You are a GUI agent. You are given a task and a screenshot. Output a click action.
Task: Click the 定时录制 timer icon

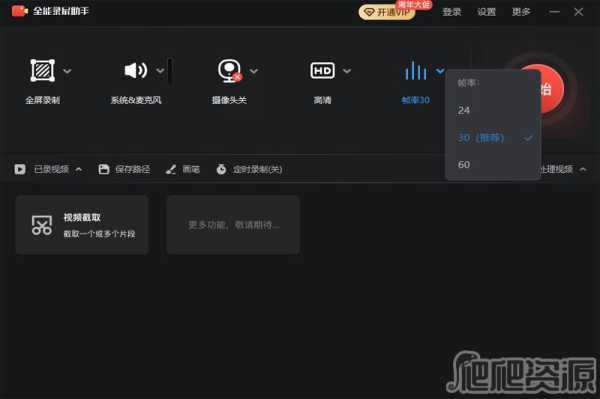coord(221,169)
